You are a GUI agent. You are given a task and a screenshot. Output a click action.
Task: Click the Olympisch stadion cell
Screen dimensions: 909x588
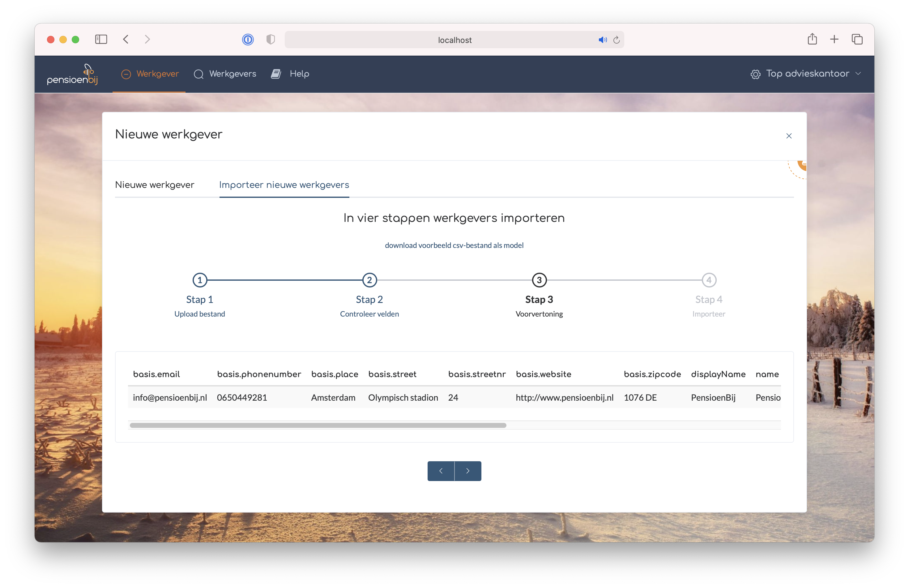[x=403, y=398]
